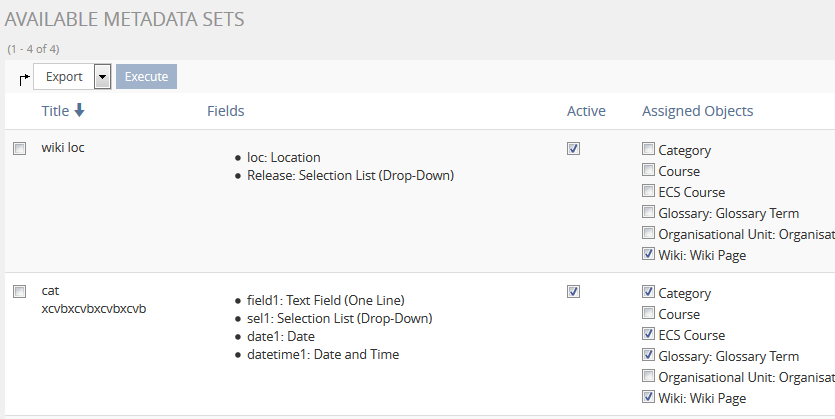Click the sort arrow next to Title
Image resolution: width=835 pixels, height=419 pixels.
pyautogui.click(x=80, y=111)
